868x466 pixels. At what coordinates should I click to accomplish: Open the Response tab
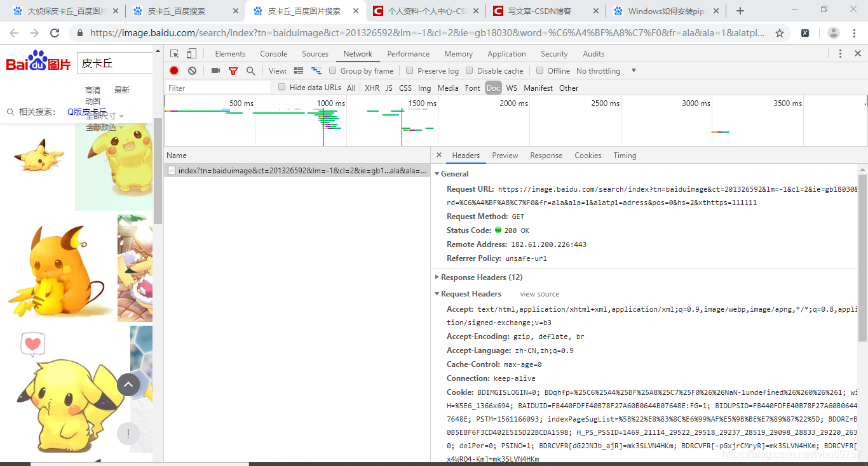point(546,155)
